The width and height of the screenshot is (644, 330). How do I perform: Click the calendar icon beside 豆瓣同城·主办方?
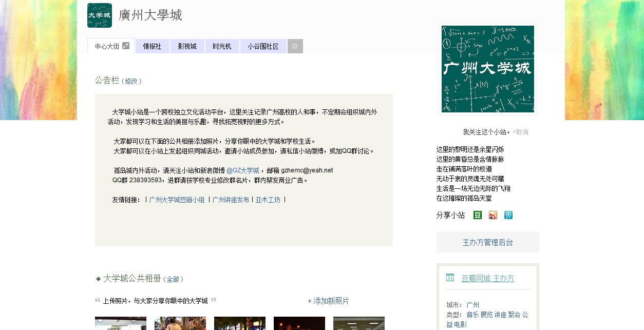coord(449,278)
